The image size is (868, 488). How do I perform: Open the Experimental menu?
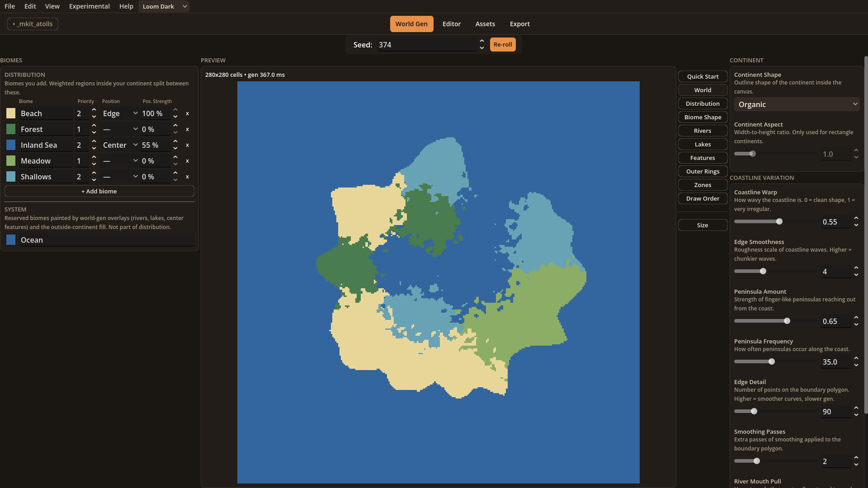(90, 6)
